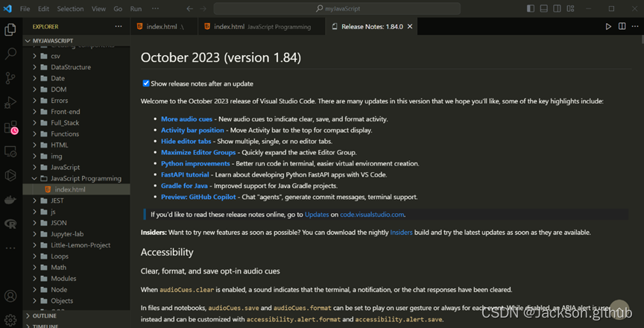Viewport: 644px width, 328px height.
Task: Open the Docker view in activity bar
Action: click(x=10, y=200)
